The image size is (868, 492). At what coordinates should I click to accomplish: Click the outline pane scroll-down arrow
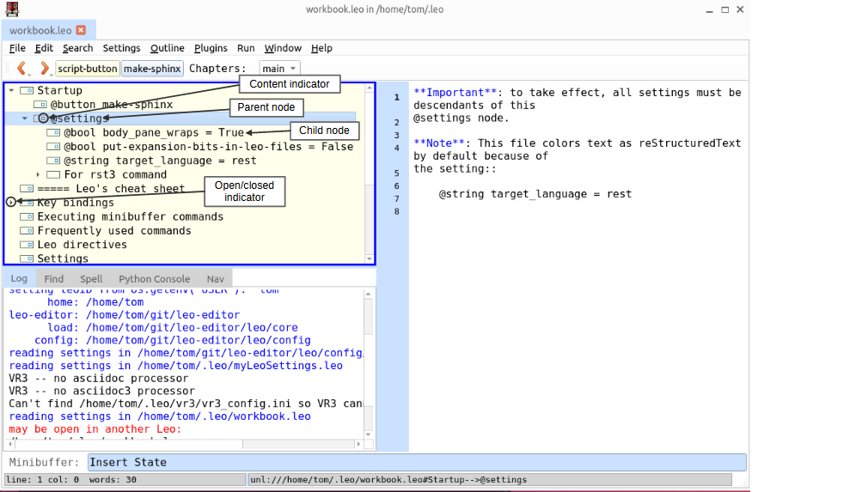pyautogui.click(x=370, y=258)
